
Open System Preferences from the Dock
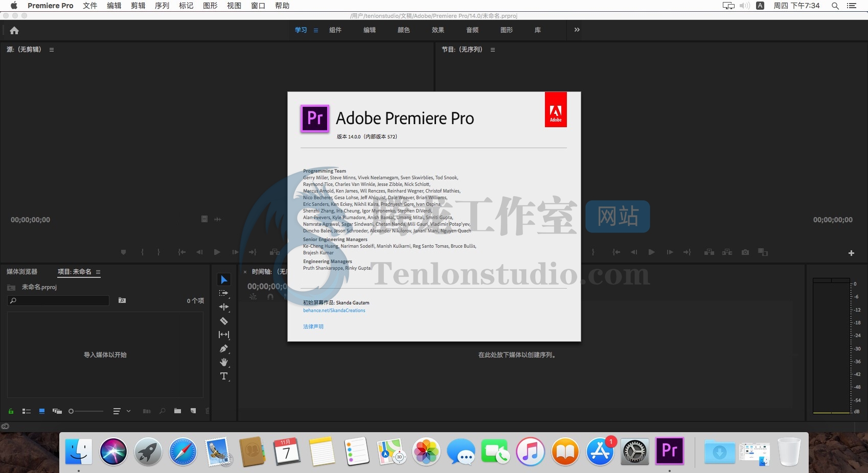click(x=635, y=452)
